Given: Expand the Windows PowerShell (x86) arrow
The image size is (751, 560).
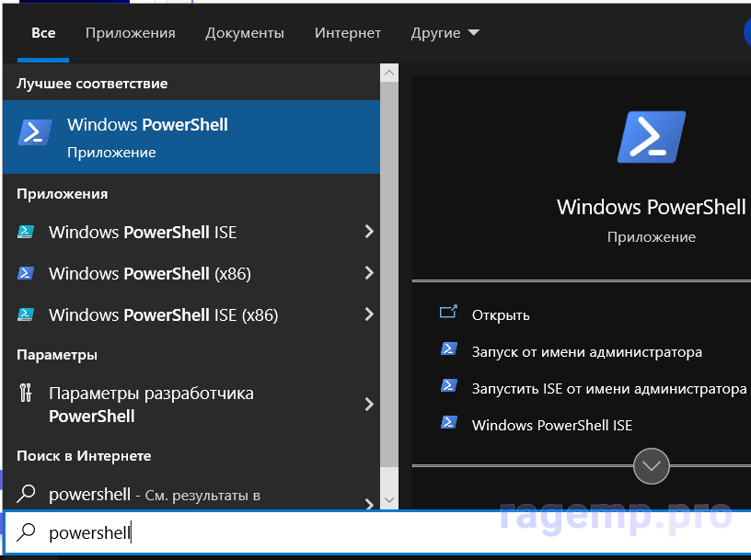Looking at the screenshot, I should pyautogui.click(x=368, y=273).
